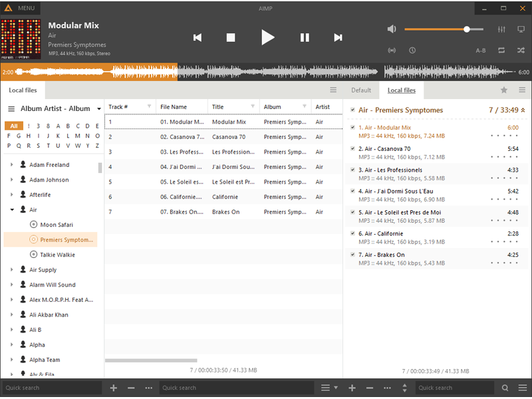The image size is (532, 399).
Task: Mute the volume speaker icon
Action: 392,29
